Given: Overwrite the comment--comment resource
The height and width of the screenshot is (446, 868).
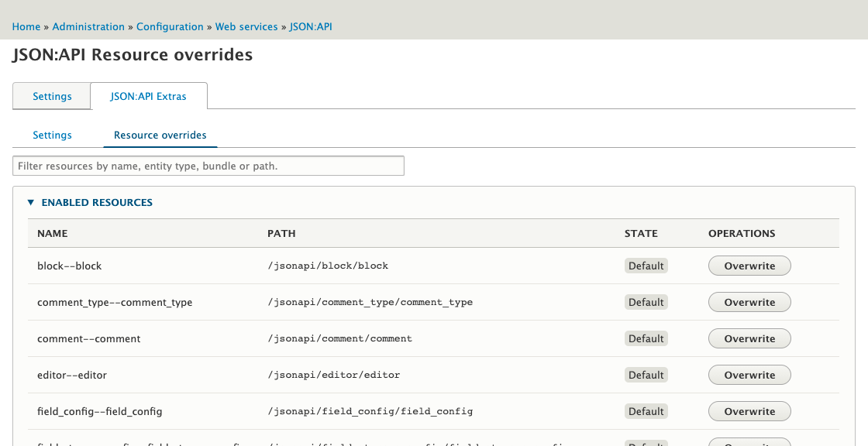Looking at the screenshot, I should (x=749, y=338).
